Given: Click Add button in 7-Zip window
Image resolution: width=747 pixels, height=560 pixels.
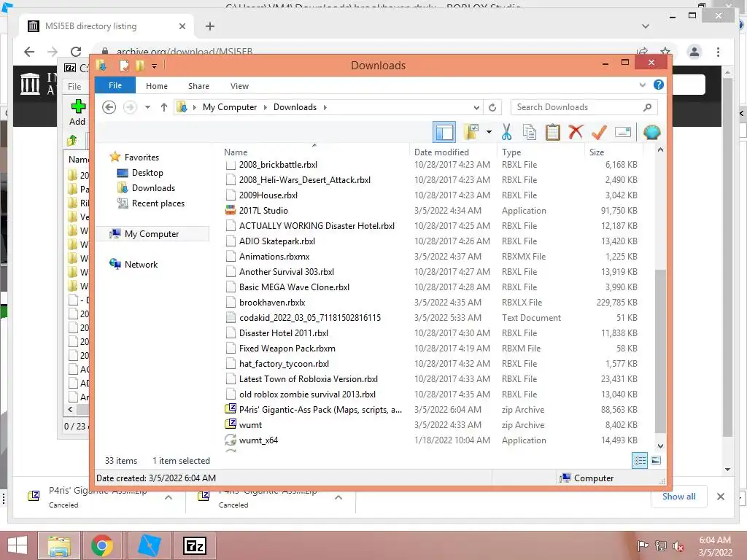Looking at the screenshot, I should coord(77,112).
